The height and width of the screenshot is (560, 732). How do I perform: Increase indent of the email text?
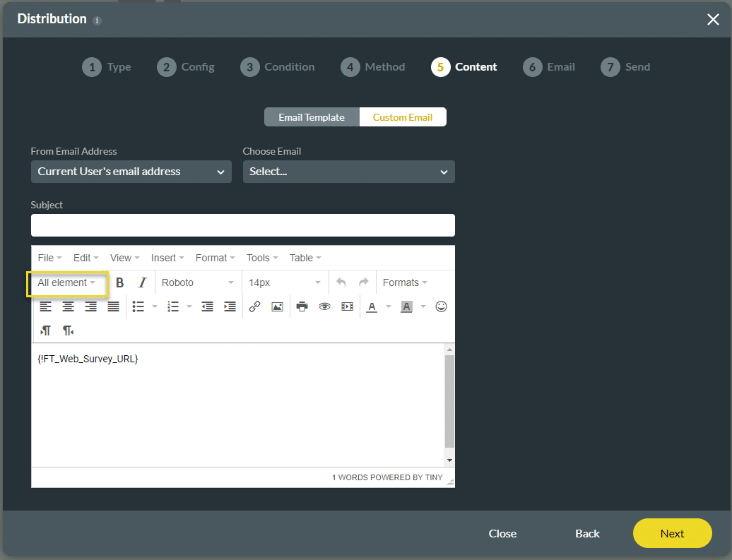(229, 306)
